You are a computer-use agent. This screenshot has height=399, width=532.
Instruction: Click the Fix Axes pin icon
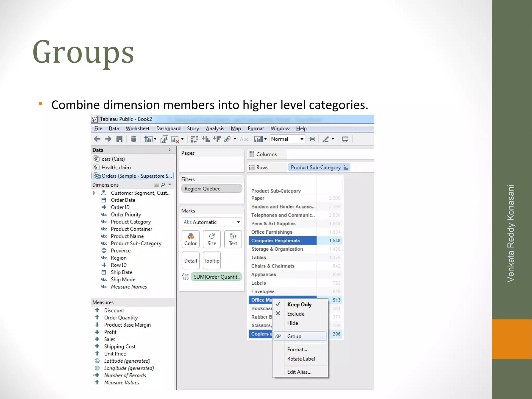311,139
